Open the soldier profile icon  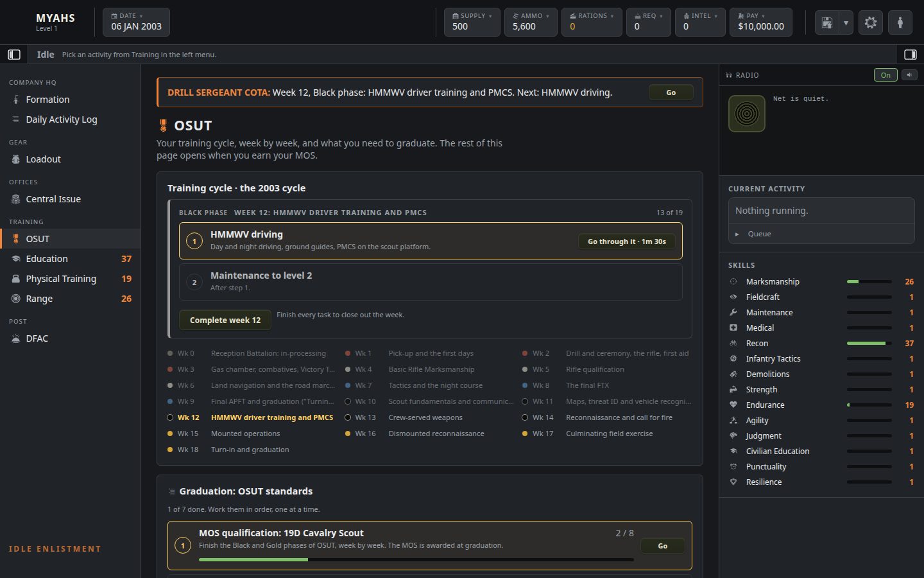pyautogui.click(x=900, y=22)
